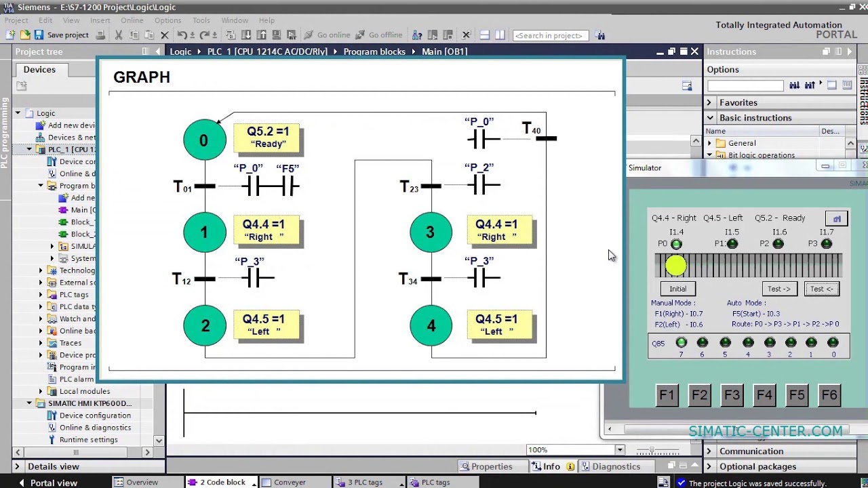Screen dimensions: 868x488
Task: Expand the Traces folder
Action: click(x=41, y=343)
